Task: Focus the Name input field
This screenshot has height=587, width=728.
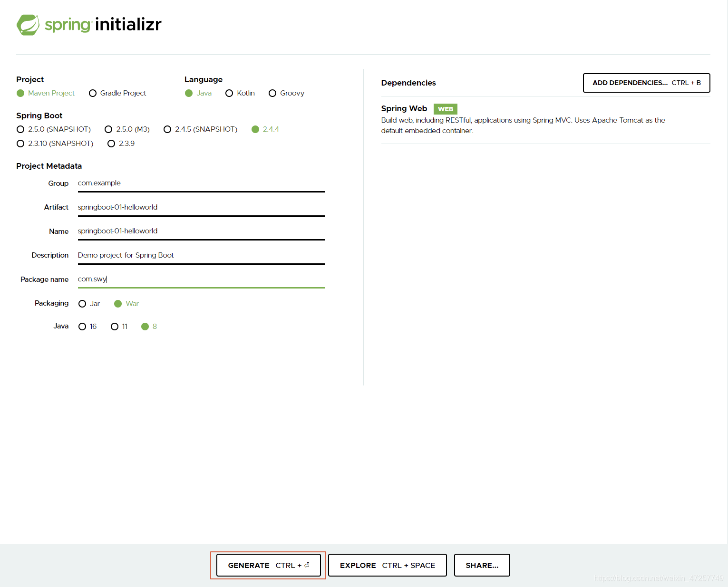Action: click(x=201, y=231)
